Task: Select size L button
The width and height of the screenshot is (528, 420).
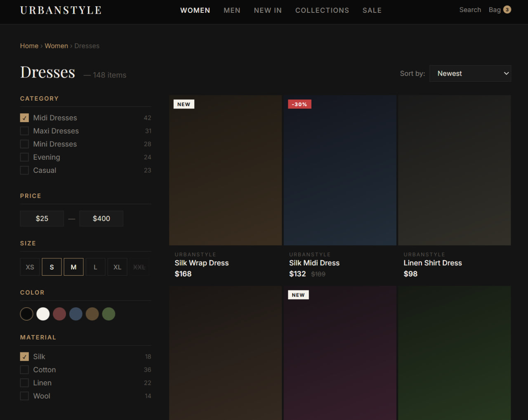Action: [95, 267]
